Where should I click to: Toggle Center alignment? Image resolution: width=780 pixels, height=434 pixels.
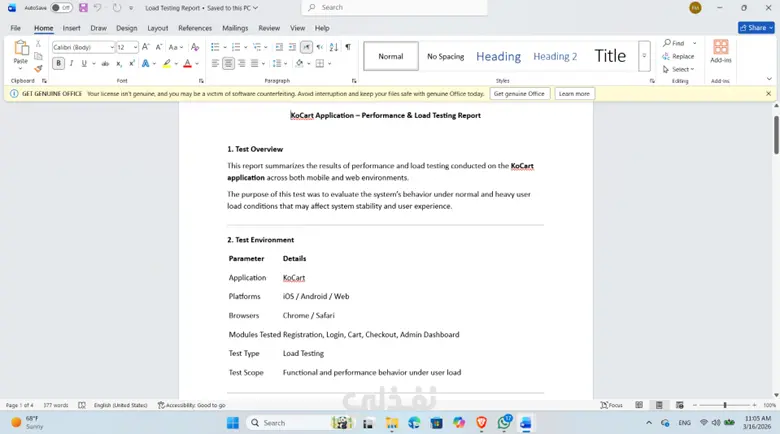[228, 63]
